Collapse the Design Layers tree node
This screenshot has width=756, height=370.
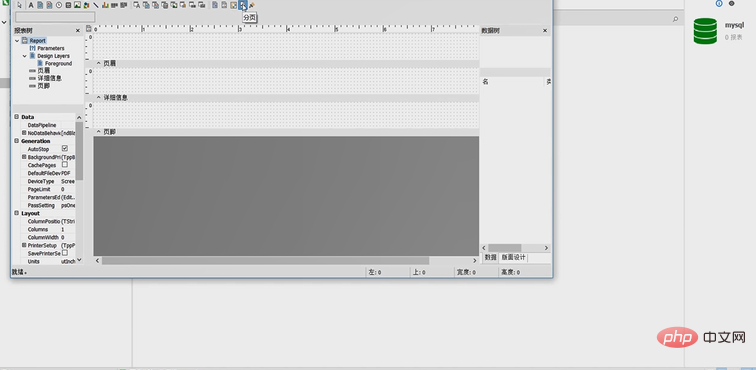pyautogui.click(x=25, y=56)
